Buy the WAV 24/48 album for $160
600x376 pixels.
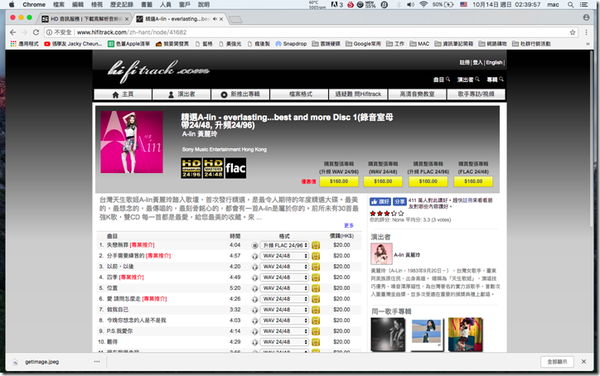point(383,182)
